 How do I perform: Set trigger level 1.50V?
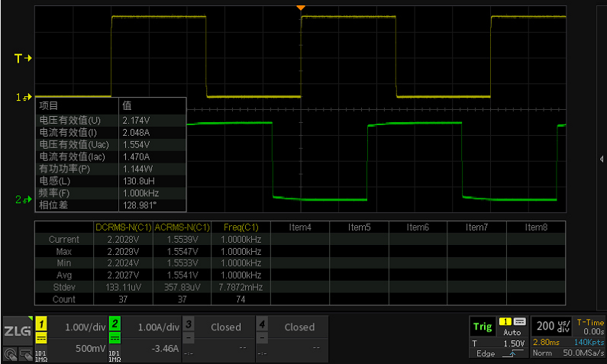pos(514,343)
